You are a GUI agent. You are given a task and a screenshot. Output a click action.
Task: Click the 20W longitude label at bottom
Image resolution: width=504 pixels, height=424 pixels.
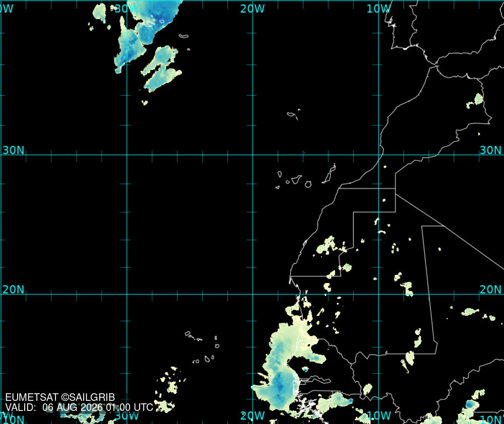pyautogui.click(x=253, y=415)
